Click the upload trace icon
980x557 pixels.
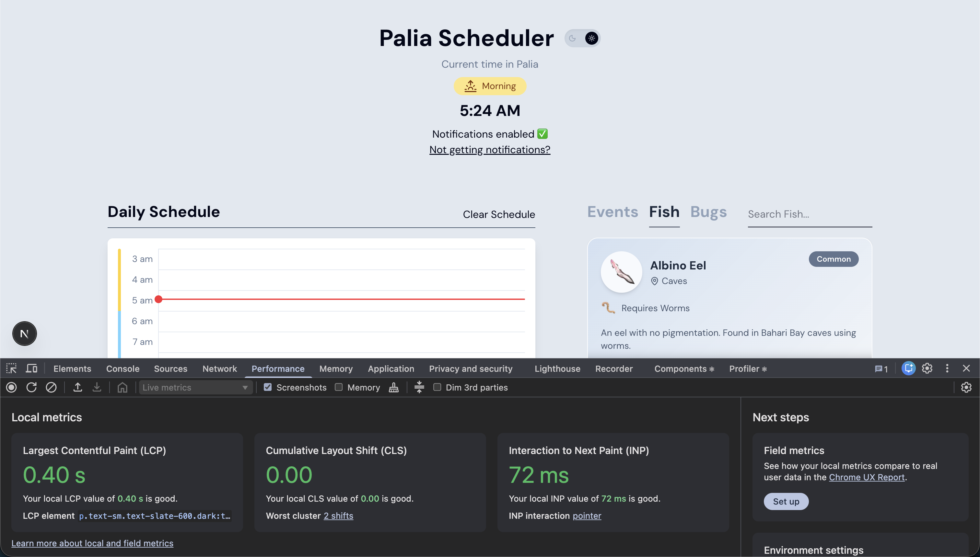tap(78, 388)
